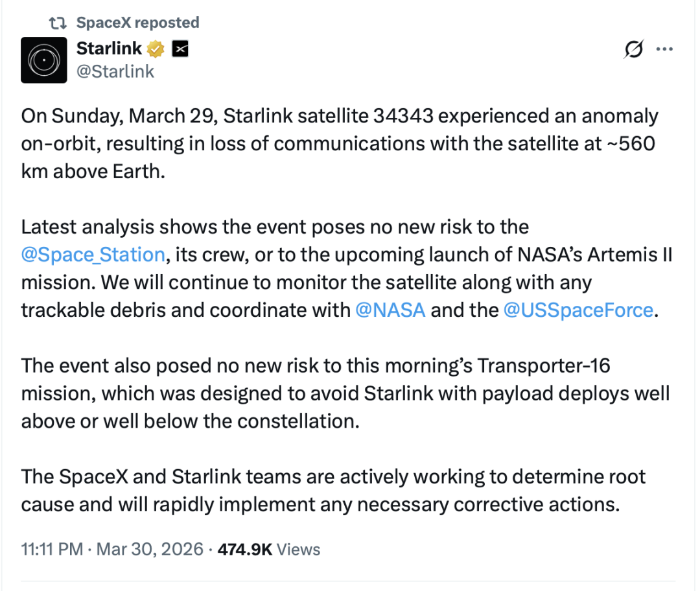The width and height of the screenshot is (700, 591).
Task: Click the Starlink profile avatar
Action: pos(44,60)
